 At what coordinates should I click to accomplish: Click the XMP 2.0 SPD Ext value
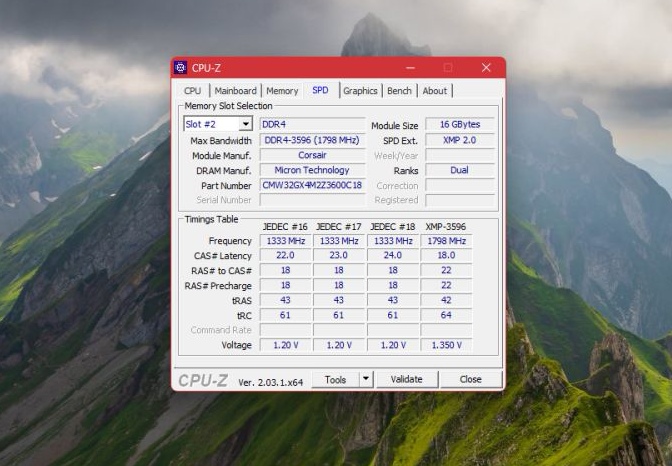coord(460,140)
